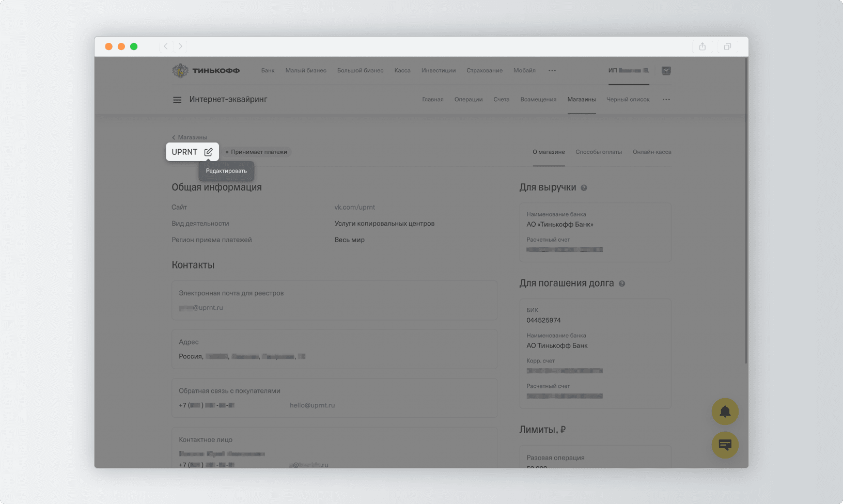Open the Банк menu item

tap(268, 71)
